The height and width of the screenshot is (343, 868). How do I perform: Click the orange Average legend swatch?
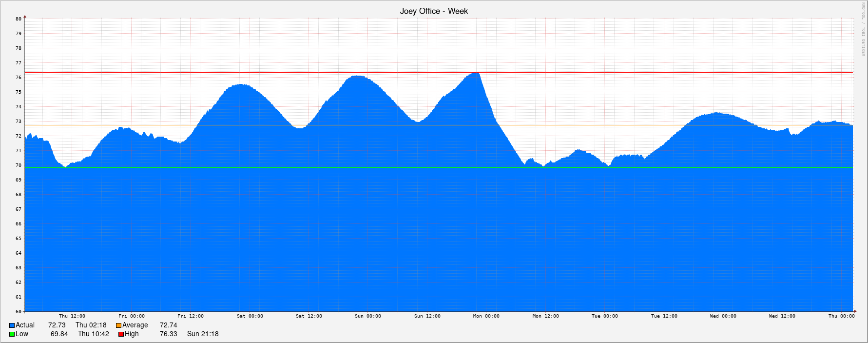tap(118, 325)
